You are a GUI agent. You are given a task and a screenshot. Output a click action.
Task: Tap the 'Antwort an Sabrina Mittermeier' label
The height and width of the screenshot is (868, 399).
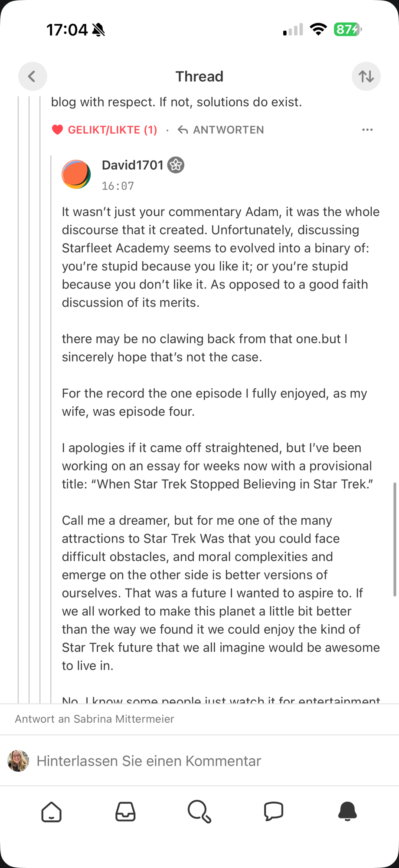click(x=95, y=719)
